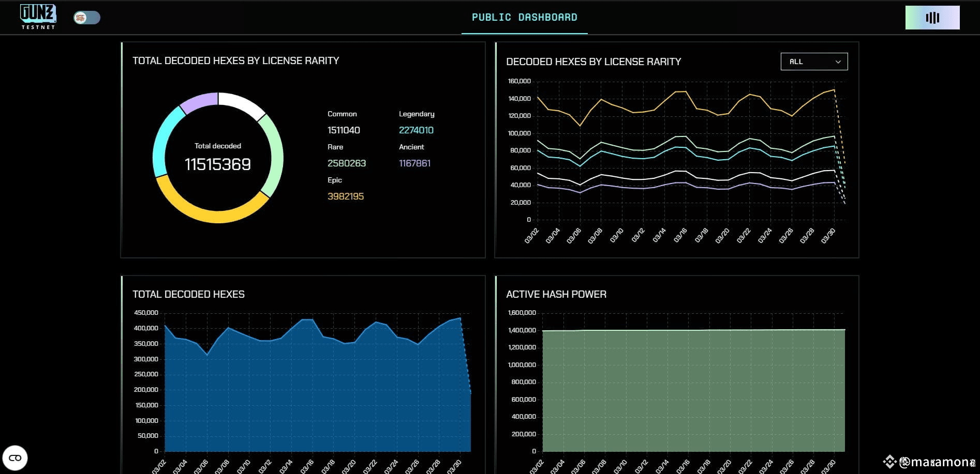
Task: Toggle the switch beside the GUNZ logo
Action: click(86, 18)
